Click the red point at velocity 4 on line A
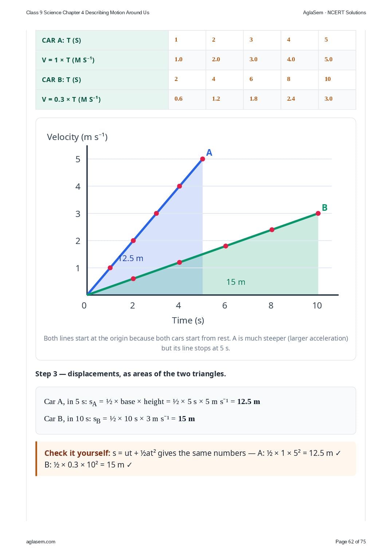 (x=179, y=186)
